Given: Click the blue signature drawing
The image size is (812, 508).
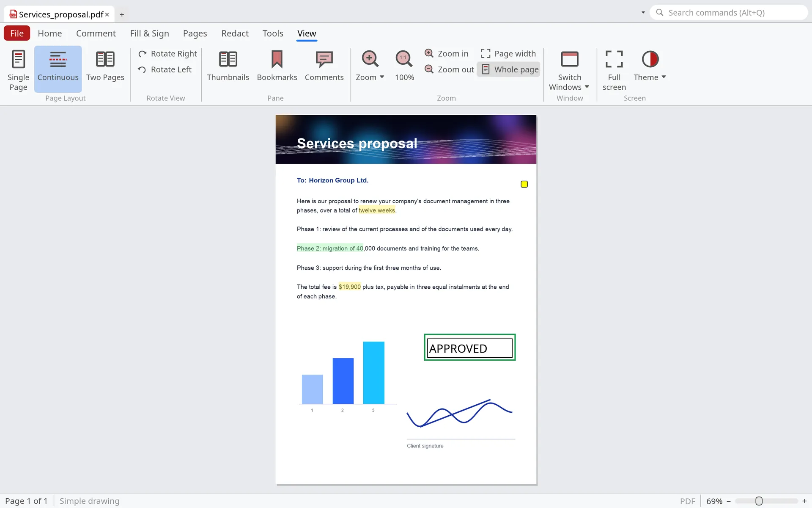Looking at the screenshot, I should click(x=459, y=413).
